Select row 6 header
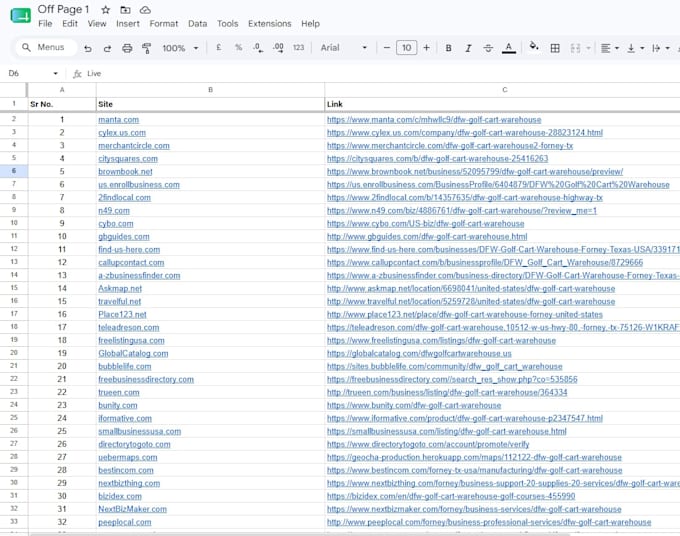This screenshot has height=536, width=680. [x=14, y=171]
